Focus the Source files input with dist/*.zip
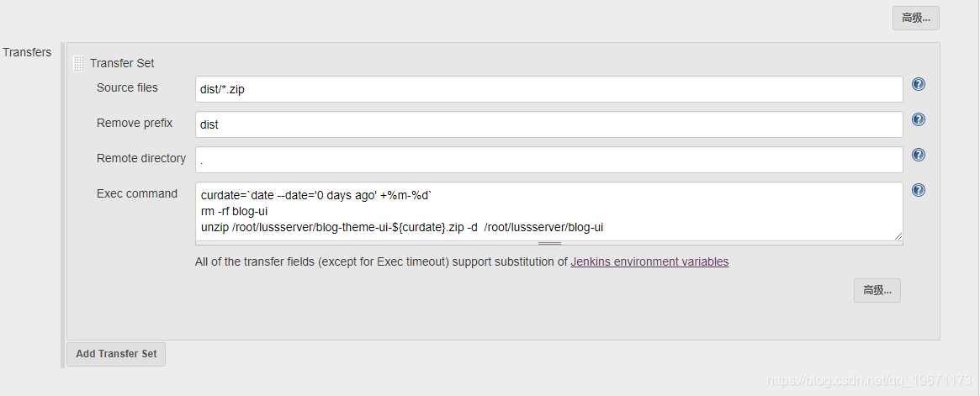The image size is (980, 396). [x=549, y=89]
